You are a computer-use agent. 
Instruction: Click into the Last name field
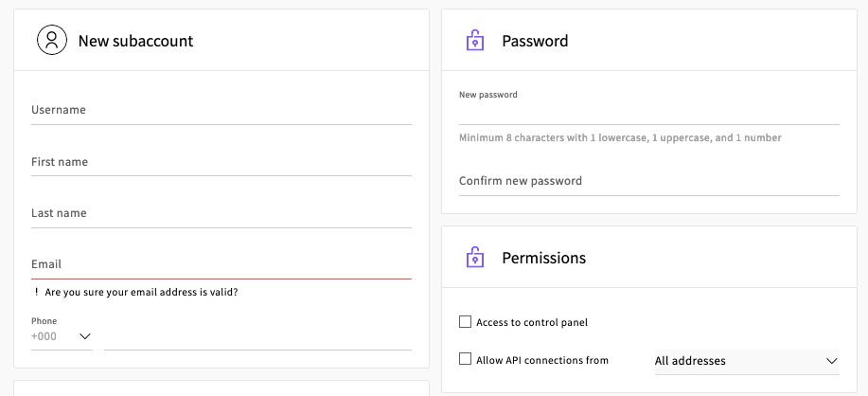221,214
